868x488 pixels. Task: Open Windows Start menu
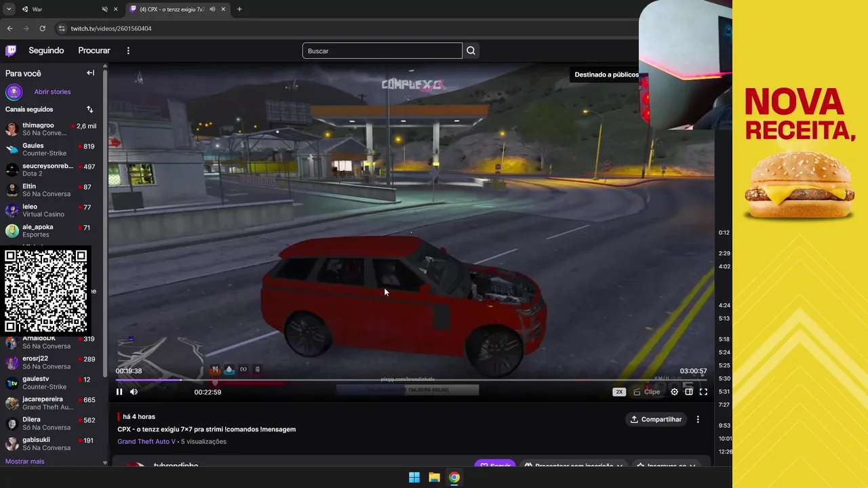click(x=414, y=478)
